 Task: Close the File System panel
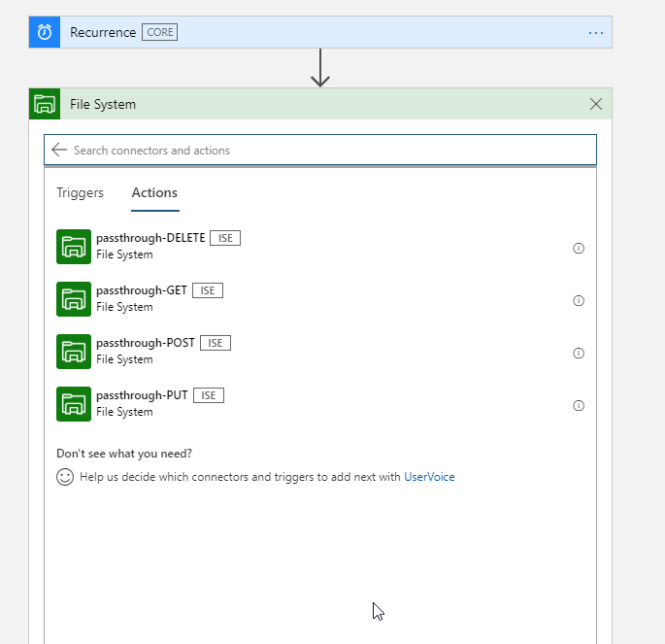click(596, 104)
